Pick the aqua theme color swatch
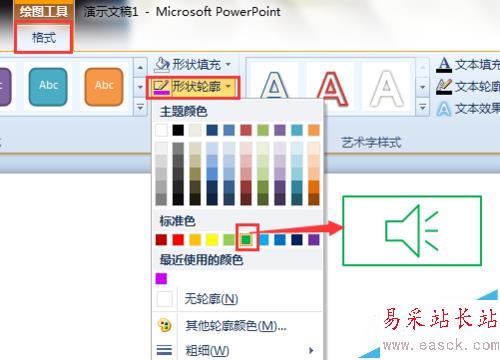Viewport: 500px width, 360px height. point(297,130)
